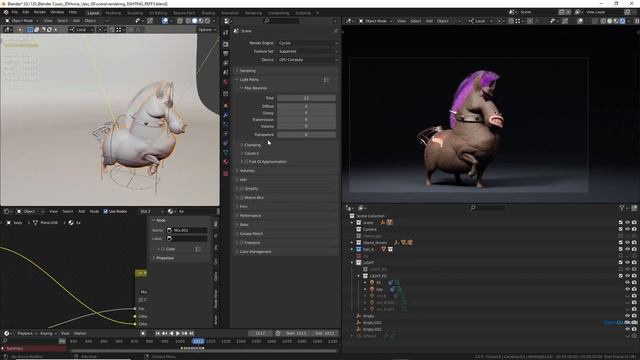This screenshot has width=640, height=360.
Task: Adjust the Diffuse bounces field
Action: tap(307, 106)
